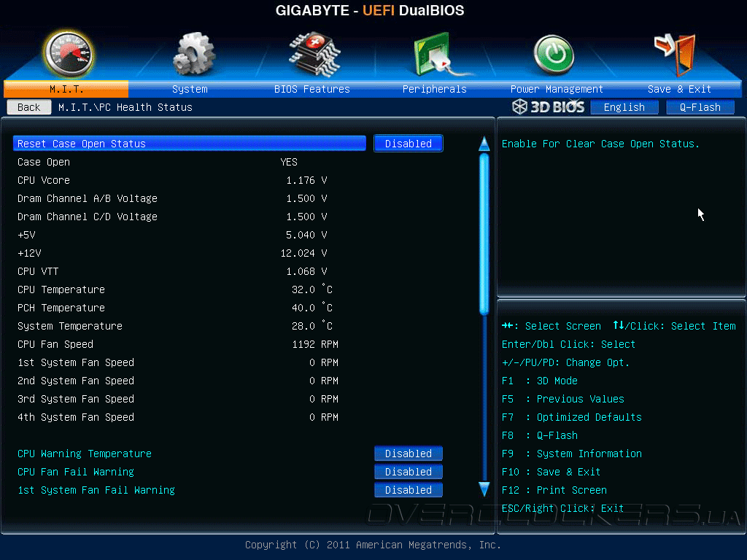Change CPU Warning Temperature Disabled option
This screenshot has width=747, height=560.
409,454
